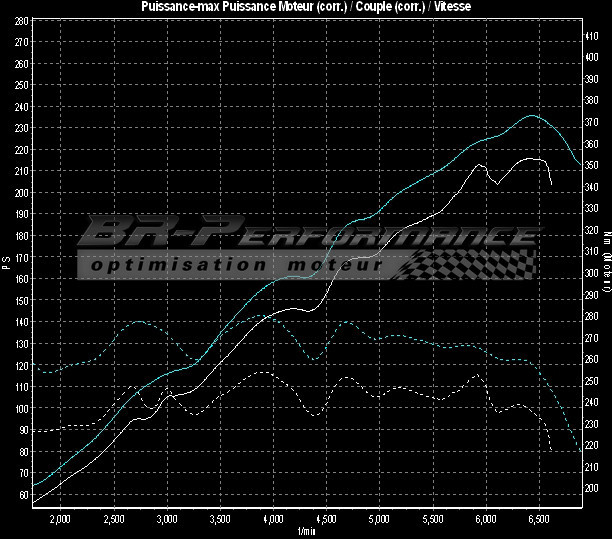Select the 3,000 rpm tick on the horizontal axis
Image resolution: width=612 pixels, height=539 pixels.
point(167,520)
